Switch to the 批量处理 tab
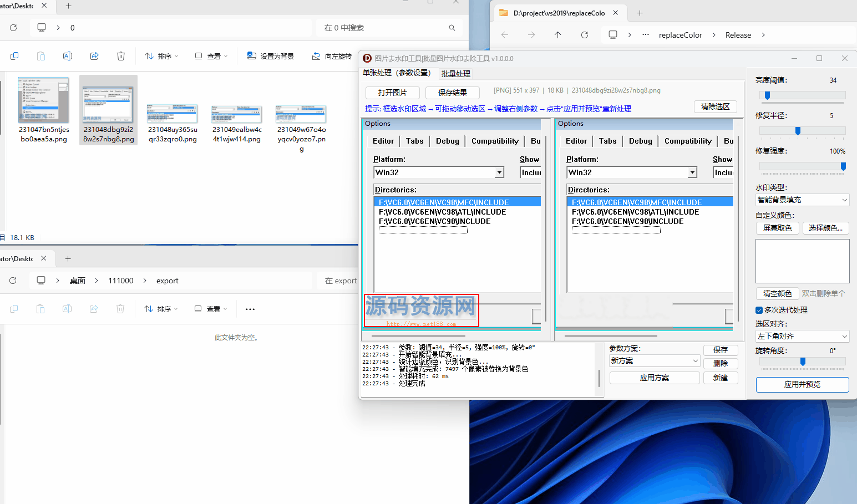Screen dimensions: 857x504 tap(455, 73)
